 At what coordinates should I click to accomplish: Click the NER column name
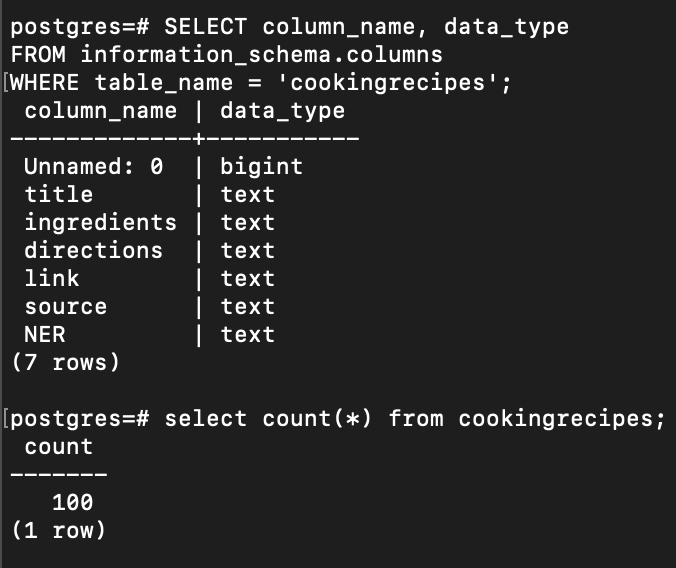coord(45,335)
